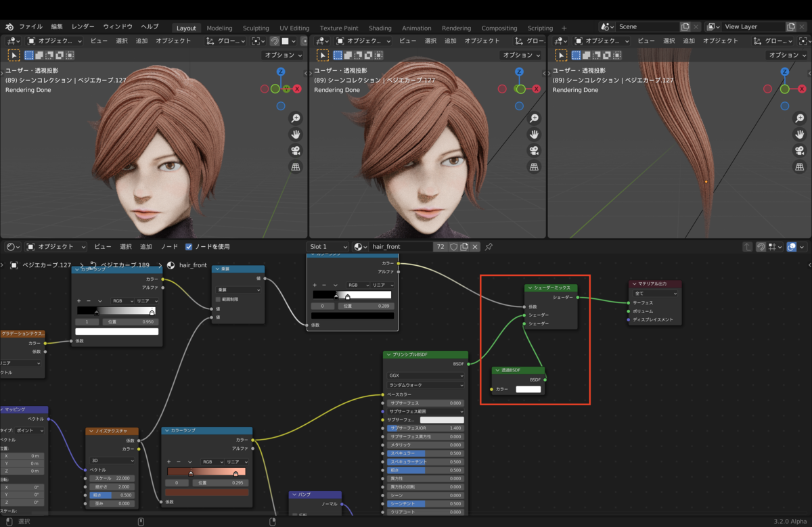Viewport: 812px width, 527px height.
Task: Collapse the プリンシプルBSDF node
Action: [389, 354]
